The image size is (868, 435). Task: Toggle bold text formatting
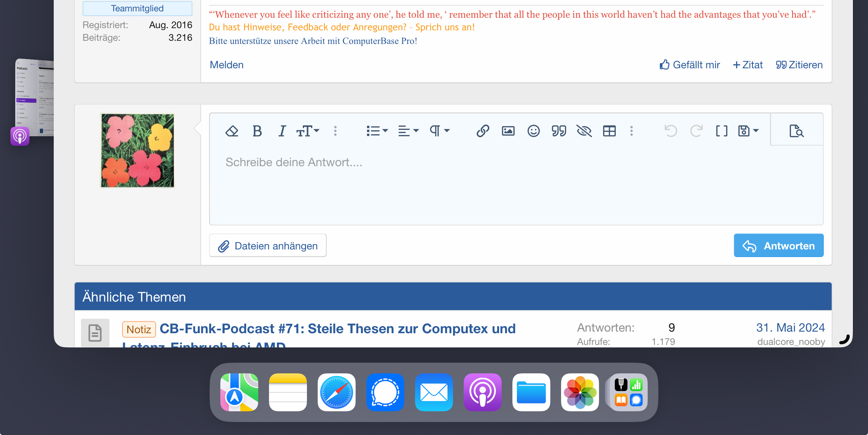point(257,131)
